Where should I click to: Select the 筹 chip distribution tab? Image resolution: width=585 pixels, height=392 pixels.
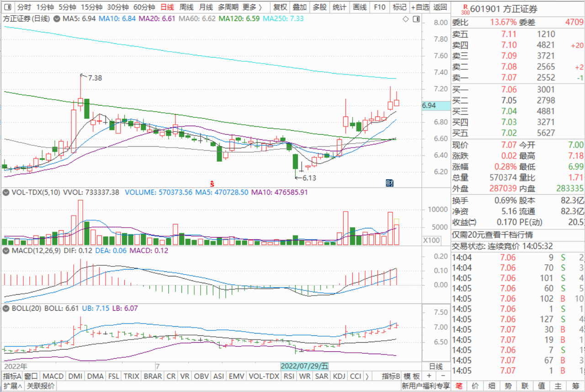pos(575,386)
